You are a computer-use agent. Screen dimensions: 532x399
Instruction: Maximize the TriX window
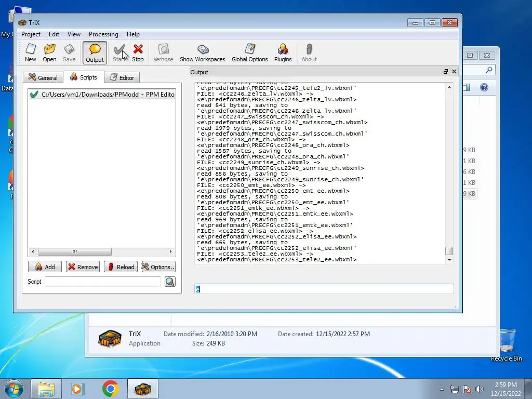pyautogui.click(x=432, y=23)
